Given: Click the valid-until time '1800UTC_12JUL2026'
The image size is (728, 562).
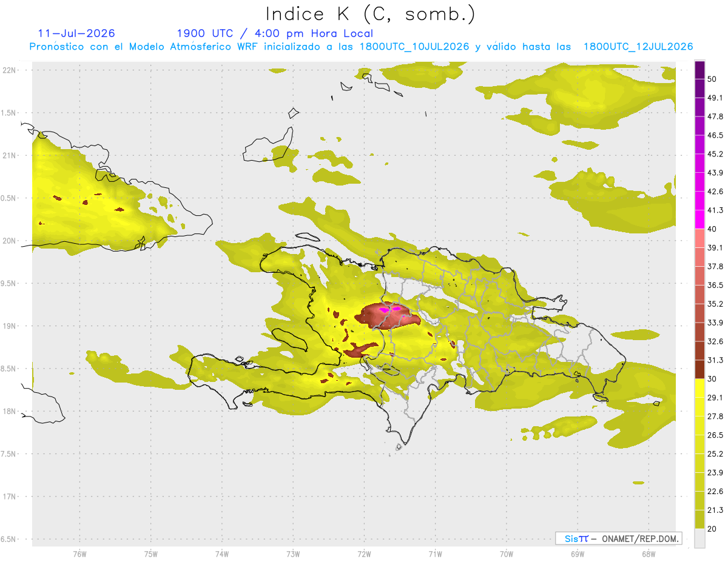Looking at the screenshot, I should [638, 47].
